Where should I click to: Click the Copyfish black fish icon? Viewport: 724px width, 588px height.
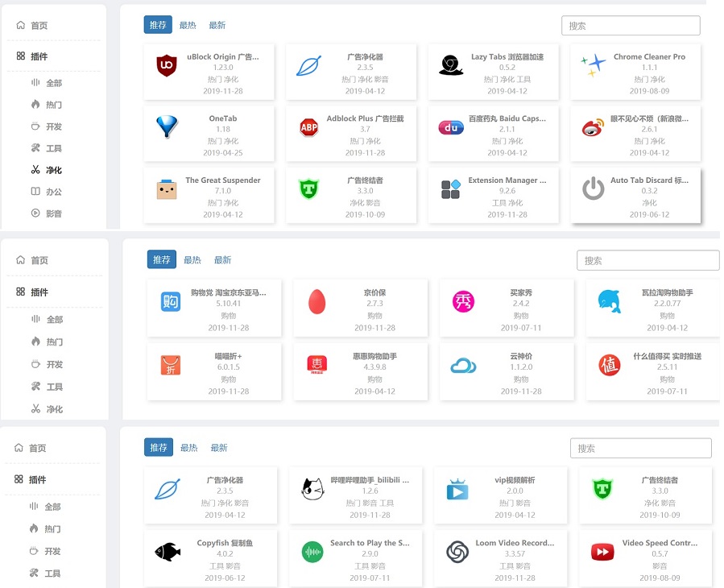[167, 552]
